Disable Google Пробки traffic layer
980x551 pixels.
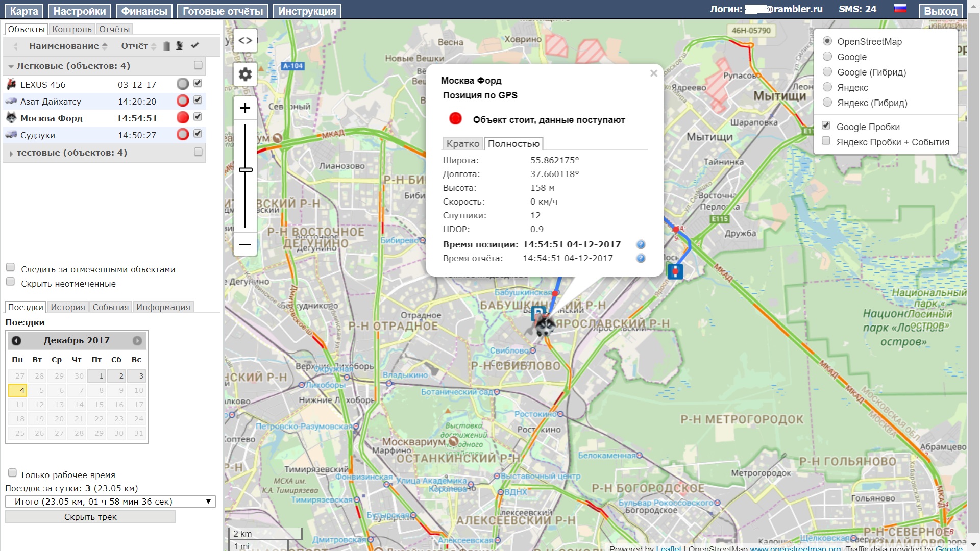coord(826,126)
